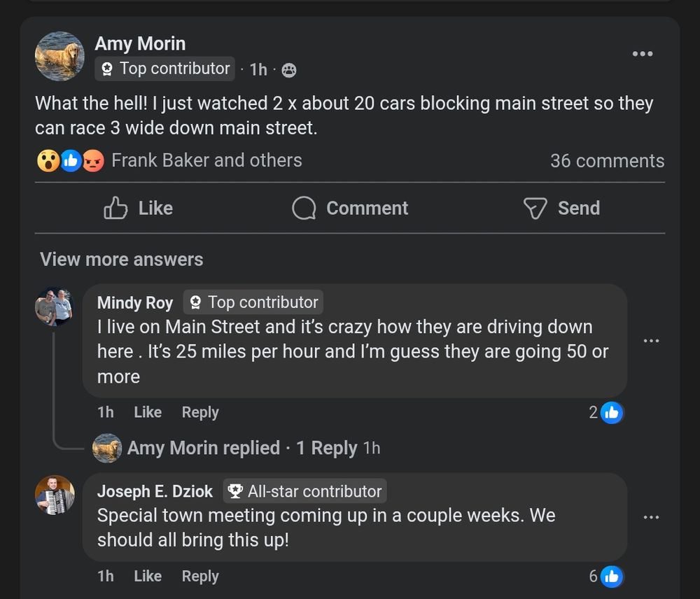
Task: Open the three-dot menu on Amy Morin's post
Action: point(642,53)
